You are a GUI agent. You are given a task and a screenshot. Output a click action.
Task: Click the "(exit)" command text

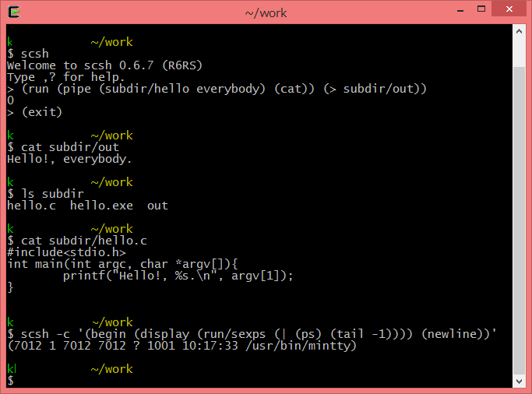(41, 112)
